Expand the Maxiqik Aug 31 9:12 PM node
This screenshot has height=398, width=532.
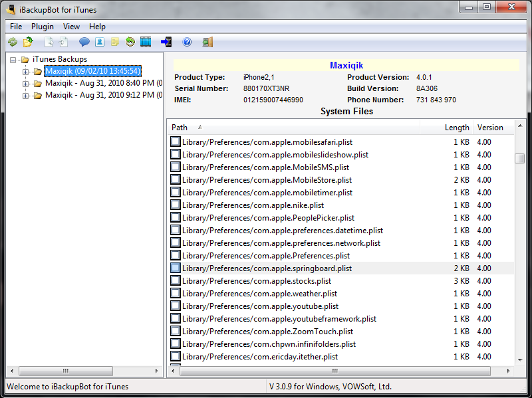pos(25,96)
